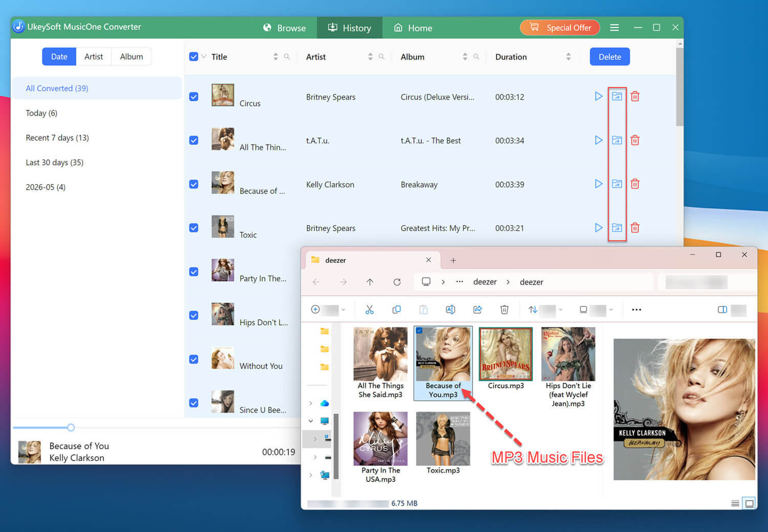Click the Special Offer button
Viewport: 768px width, 532px height.
pyautogui.click(x=560, y=28)
